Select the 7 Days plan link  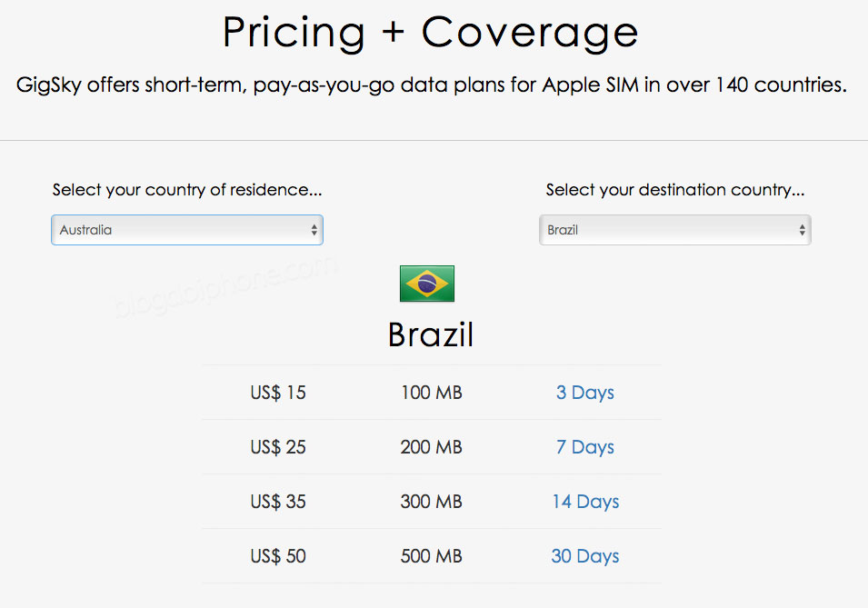coord(585,447)
